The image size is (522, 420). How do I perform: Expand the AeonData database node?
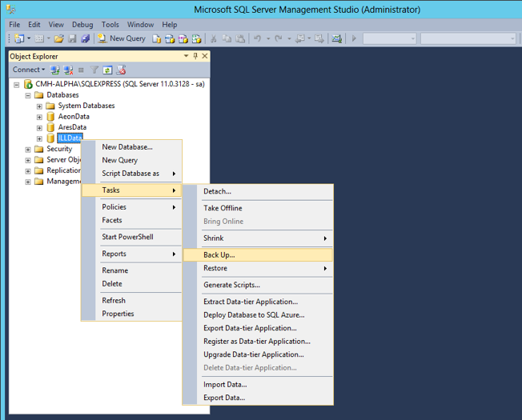click(x=39, y=117)
